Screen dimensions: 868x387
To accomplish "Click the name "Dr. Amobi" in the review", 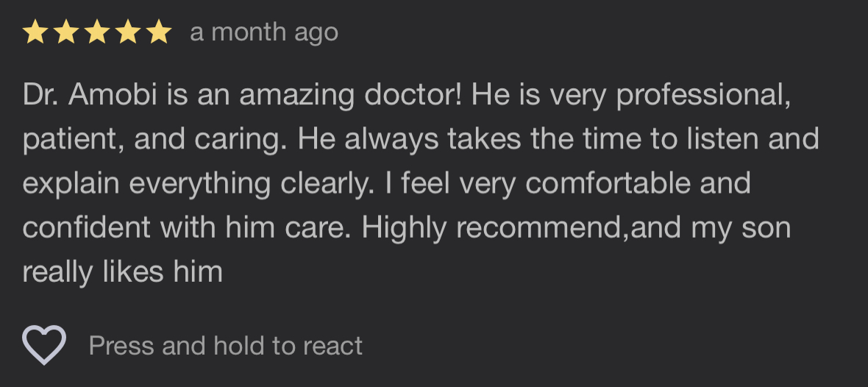I will click(89, 95).
